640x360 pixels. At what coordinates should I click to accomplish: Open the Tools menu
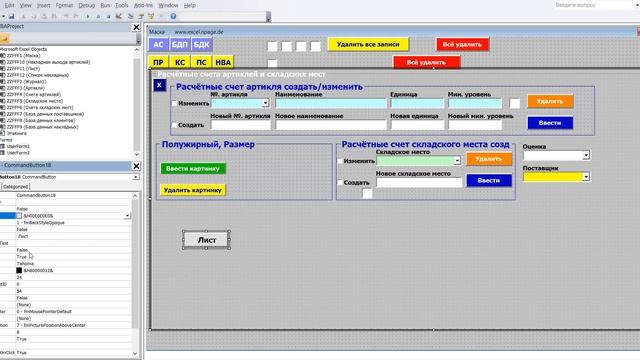click(x=122, y=5)
